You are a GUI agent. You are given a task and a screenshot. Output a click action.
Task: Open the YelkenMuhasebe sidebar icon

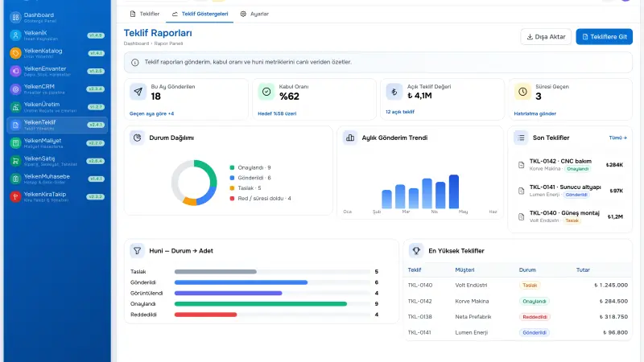(15, 179)
